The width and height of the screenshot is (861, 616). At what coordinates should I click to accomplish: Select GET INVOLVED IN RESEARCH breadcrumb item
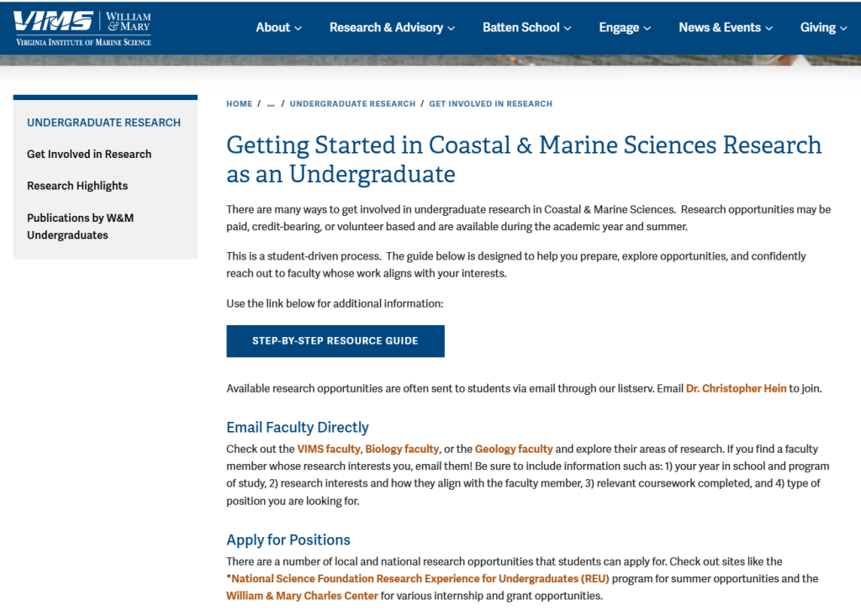(490, 103)
